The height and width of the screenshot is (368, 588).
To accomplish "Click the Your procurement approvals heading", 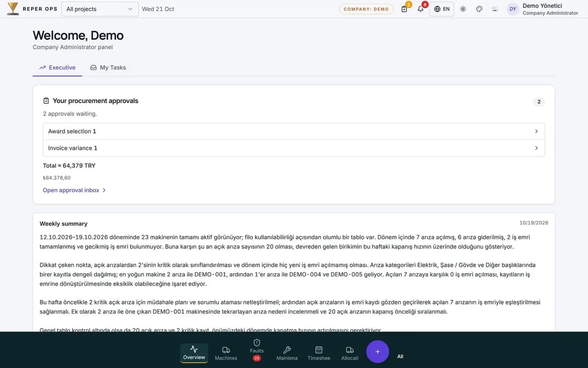I will pos(96,101).
